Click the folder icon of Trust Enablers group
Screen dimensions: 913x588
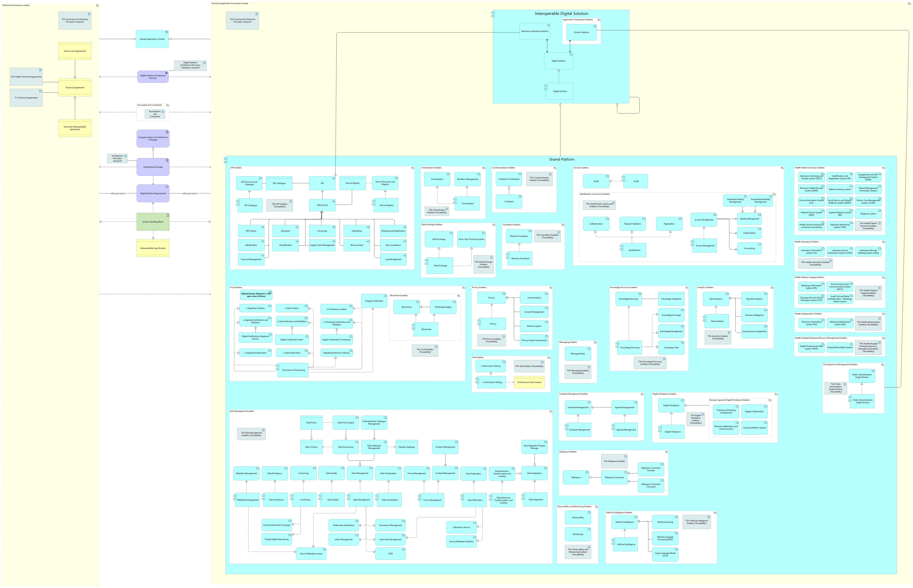464,288
